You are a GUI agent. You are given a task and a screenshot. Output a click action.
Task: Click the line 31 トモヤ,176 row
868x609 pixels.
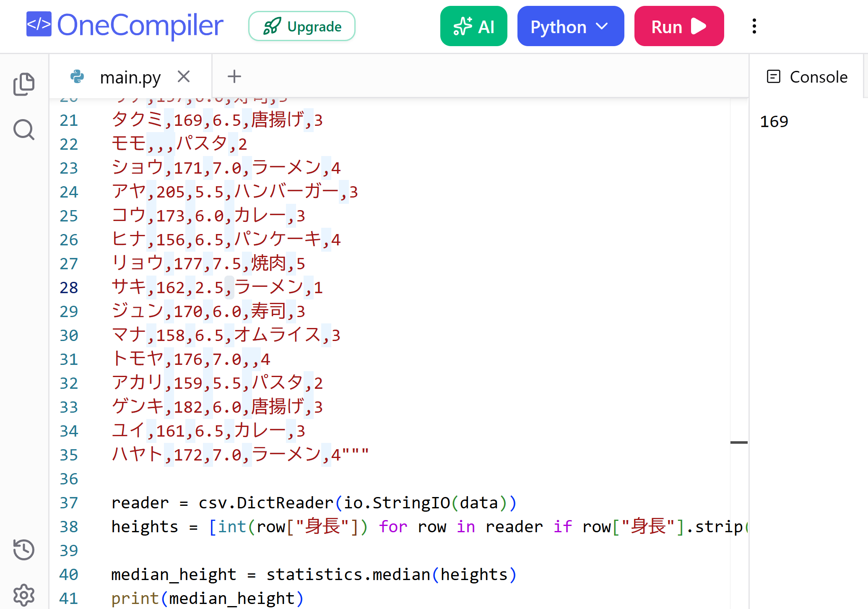tap(191, 359)
